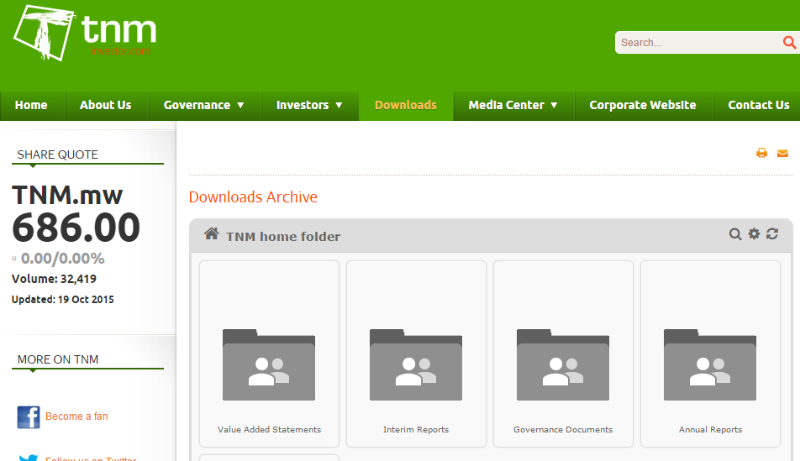Click the MORE ON TNM heading
This screenshot has width=800, height=461.
(x=58, y=360)
